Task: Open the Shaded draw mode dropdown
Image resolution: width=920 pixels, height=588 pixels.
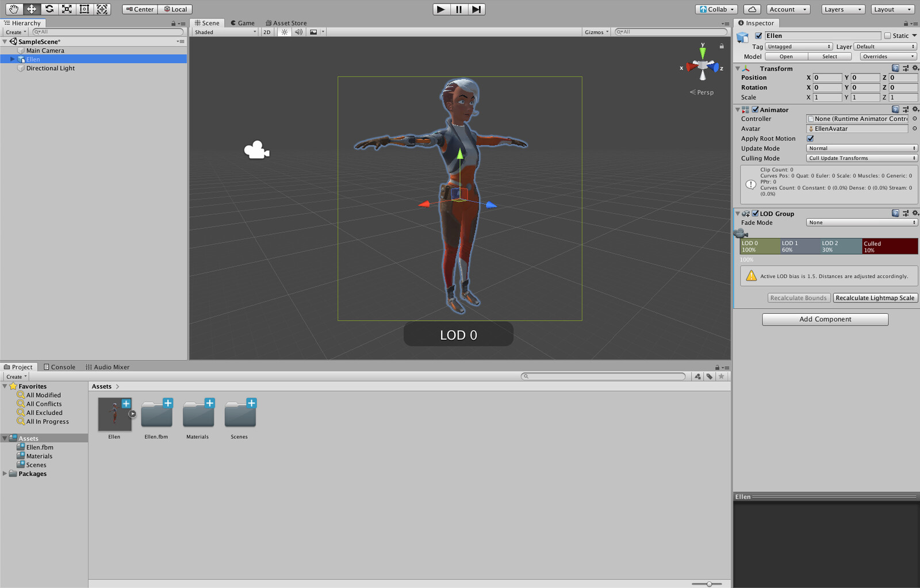Action: pyautogui.click(x=223, y=32)
